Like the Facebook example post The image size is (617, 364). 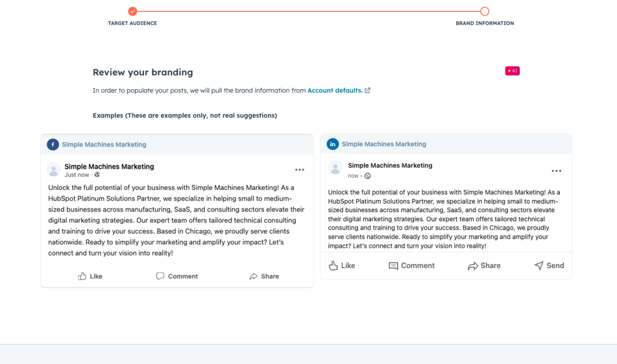(x=90, y=277)
